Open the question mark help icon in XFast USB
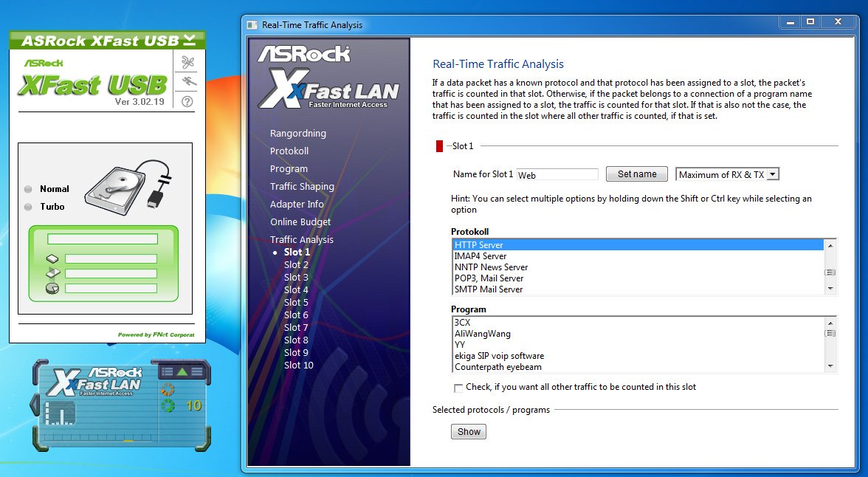The image size is (868, 477). click(187, 102)
